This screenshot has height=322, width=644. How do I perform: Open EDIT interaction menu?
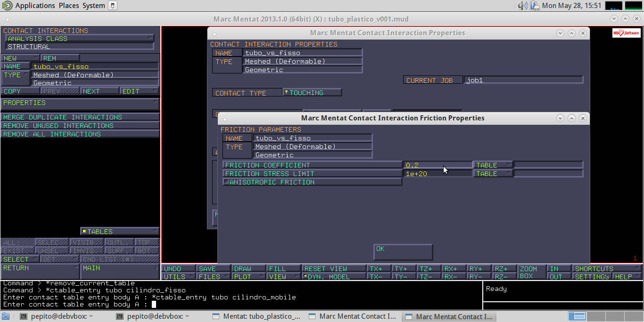[x=140, y=91]
